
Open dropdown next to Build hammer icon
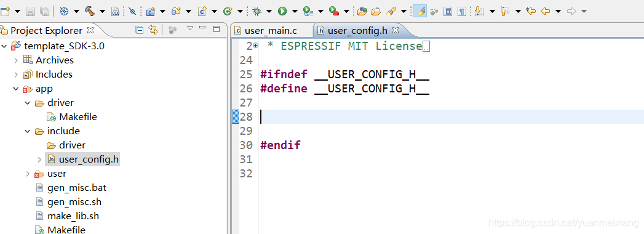tap(102, 11)
